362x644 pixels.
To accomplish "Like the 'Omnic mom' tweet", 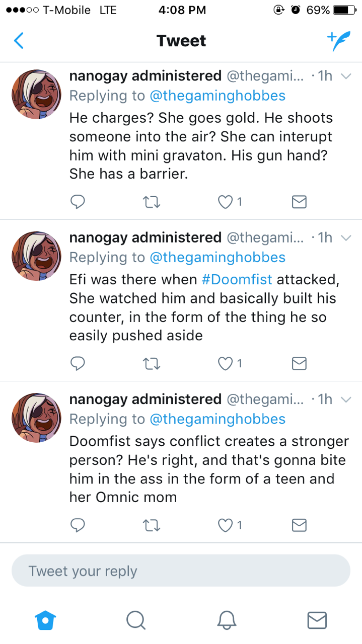I will click(225, 525).
